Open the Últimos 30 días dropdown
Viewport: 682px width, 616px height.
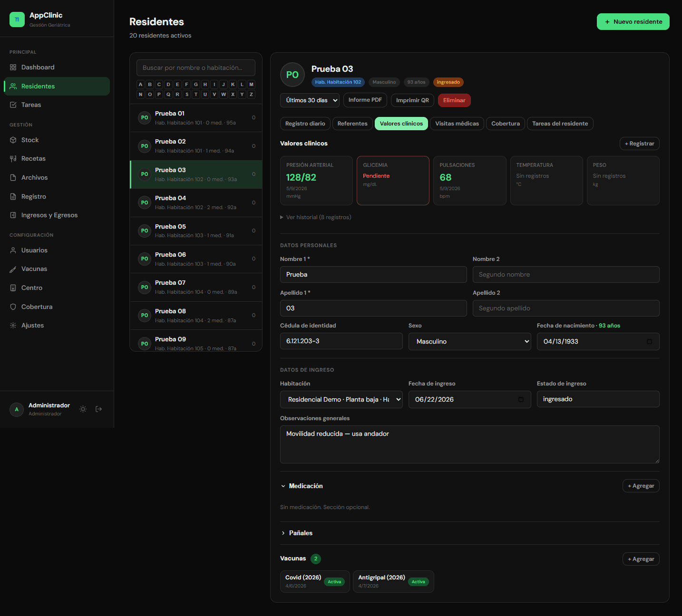click(310, 100)
